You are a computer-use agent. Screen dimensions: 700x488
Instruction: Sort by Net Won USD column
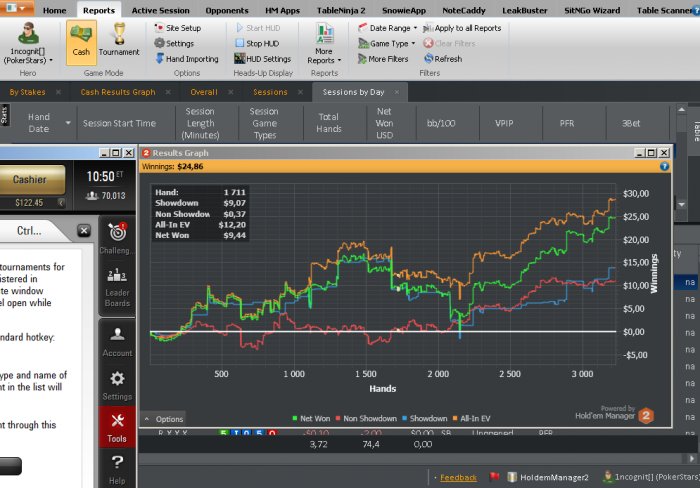384,123
